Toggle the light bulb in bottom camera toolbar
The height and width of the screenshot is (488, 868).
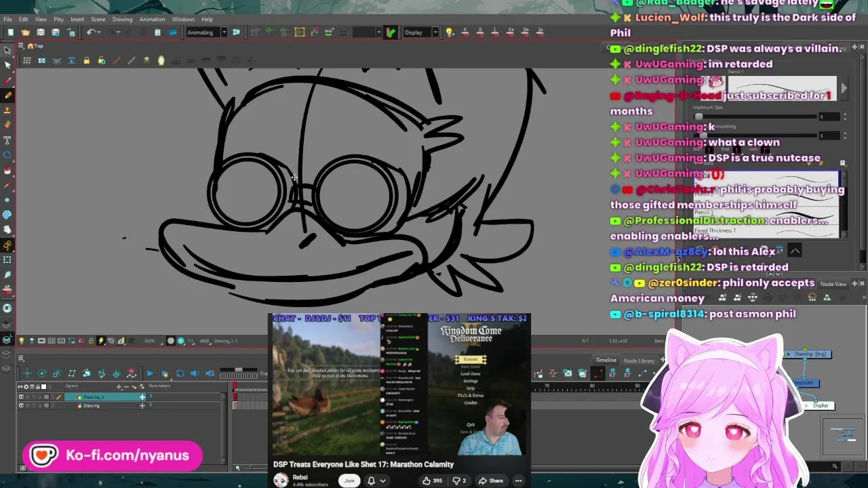(x=21, y=341)
